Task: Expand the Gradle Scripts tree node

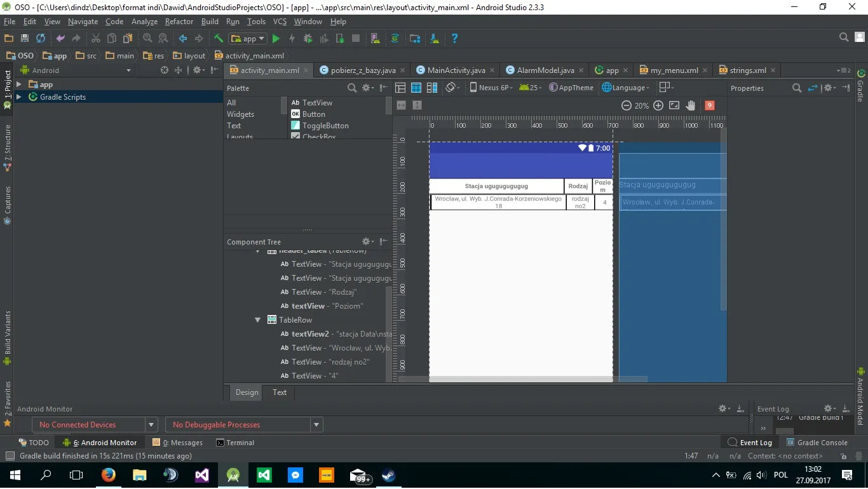Action: click(x=18, y=97)
